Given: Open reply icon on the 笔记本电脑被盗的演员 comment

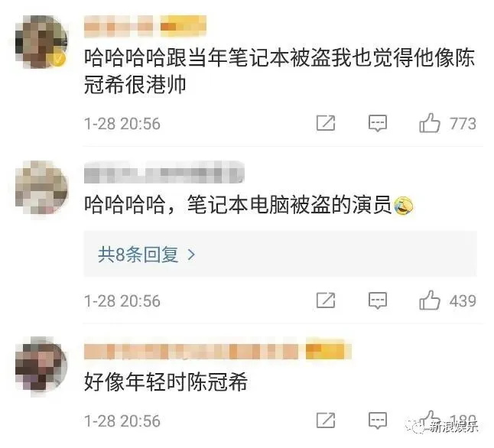Looking at the screenshot, I should (x=378, y=300).
